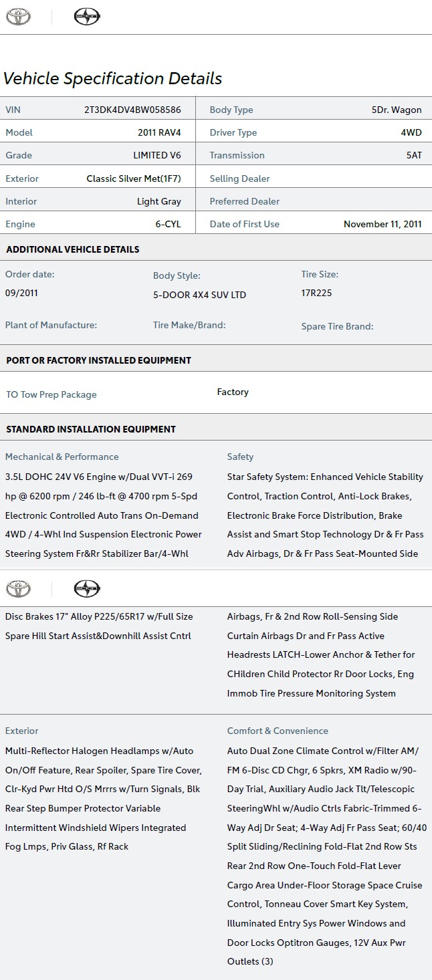
Task: Click STANDARD INSTALLATION EQUIPMENT header
Action: coord(91,429)
